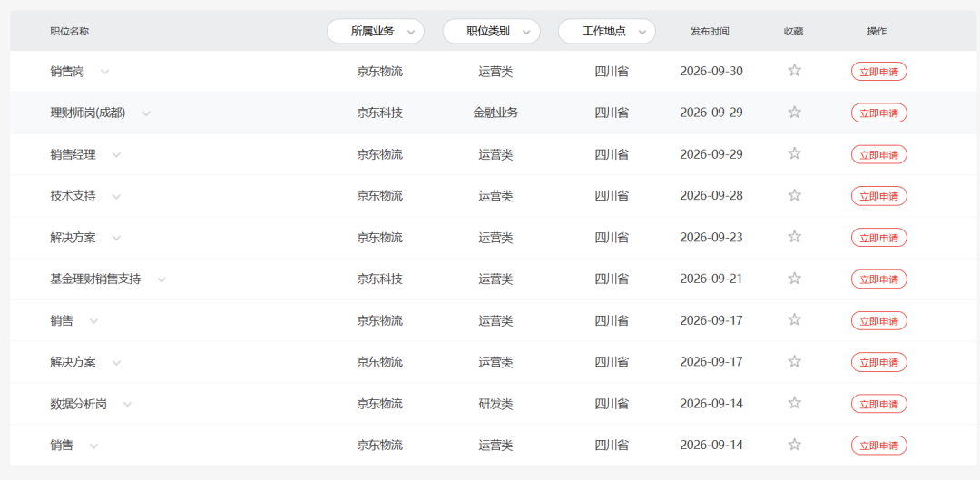Favorite the 销售岗 job with its star

[x=794, y=70]
